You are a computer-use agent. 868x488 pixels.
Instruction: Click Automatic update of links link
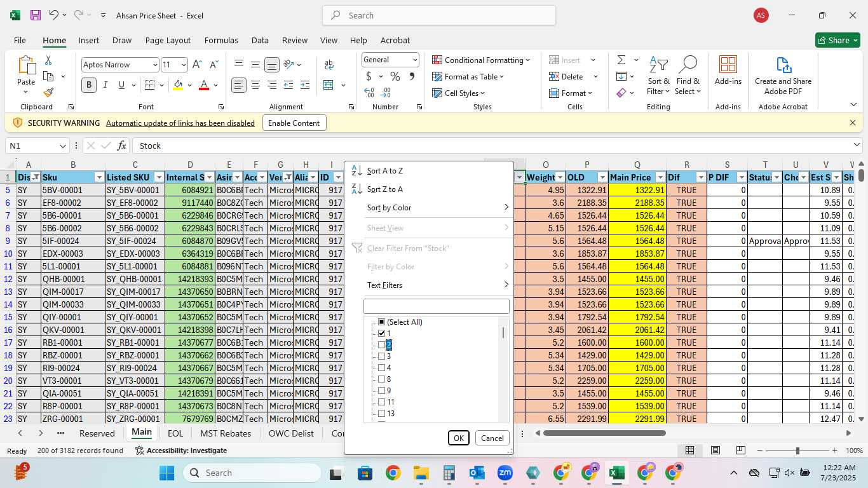(x=180, y=123)
